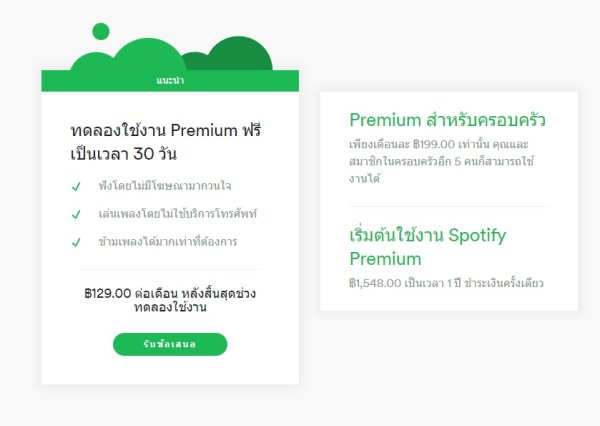The width and height of the screenshot is (600, 426).
Task: Click the เป็นเวลา 30 วัน heading line
Action: tap(124, 154)
